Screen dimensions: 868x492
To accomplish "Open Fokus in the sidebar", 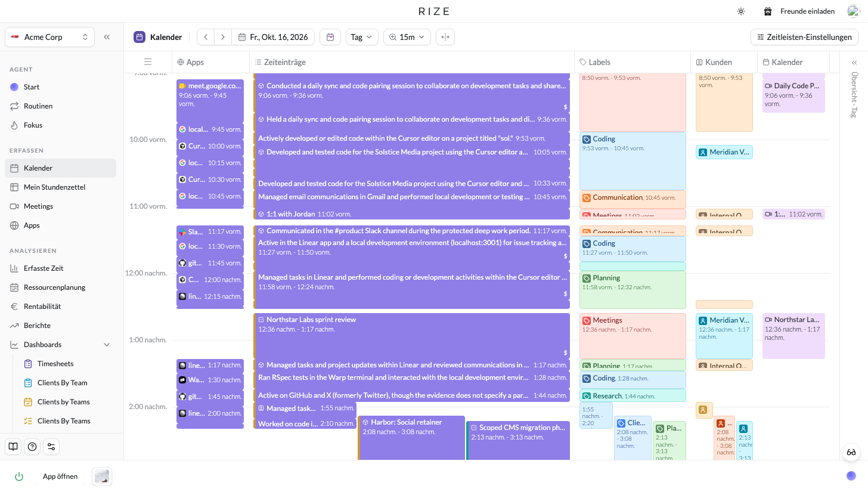I will [60, 125].
